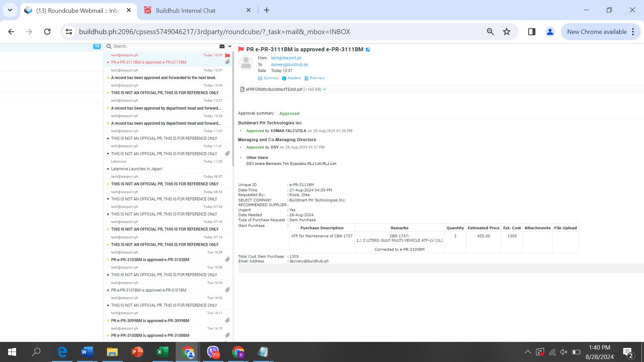Open the ePRFORMforBuildMartTEAM.pdf attachment menu arrow
Image resolution: width=644 pixels, height=362 pixels.
click(324, 89)
